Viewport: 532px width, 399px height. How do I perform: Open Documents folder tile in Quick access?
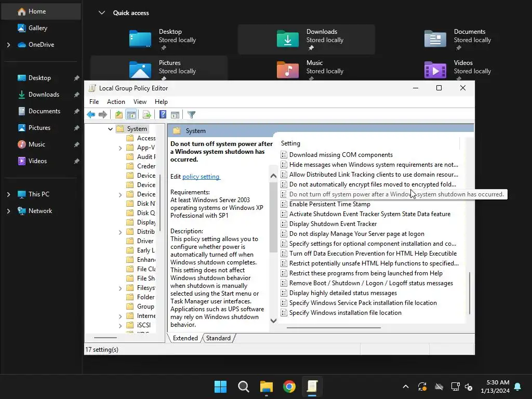click(x=454, y=39)
